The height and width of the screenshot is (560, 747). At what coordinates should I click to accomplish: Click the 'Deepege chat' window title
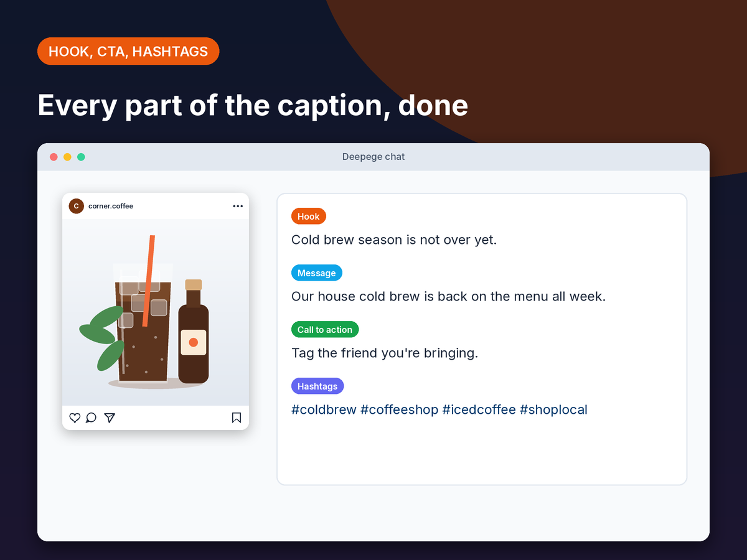click(374, 157)
